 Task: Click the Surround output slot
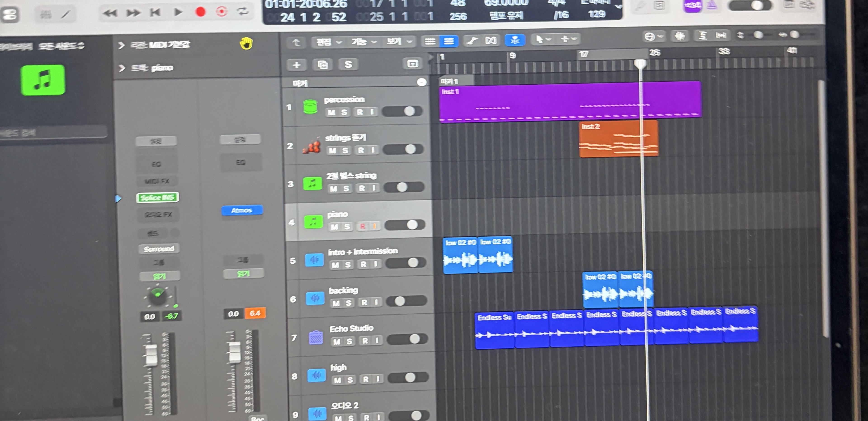(x=159, y=249)
